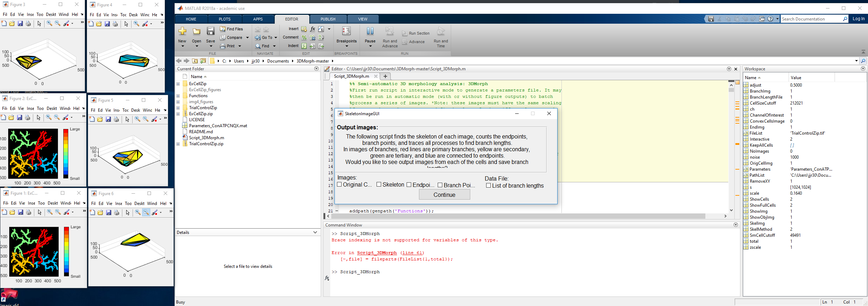Click print icon in Figure 2 toolbar
Image resolution: width=868 pixels, height=306 pixels.
coord(28,117)
